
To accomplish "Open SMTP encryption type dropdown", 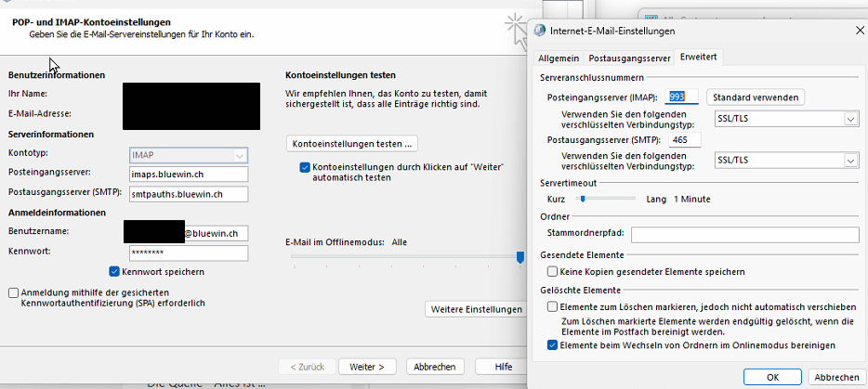I will tap(849, 161).
